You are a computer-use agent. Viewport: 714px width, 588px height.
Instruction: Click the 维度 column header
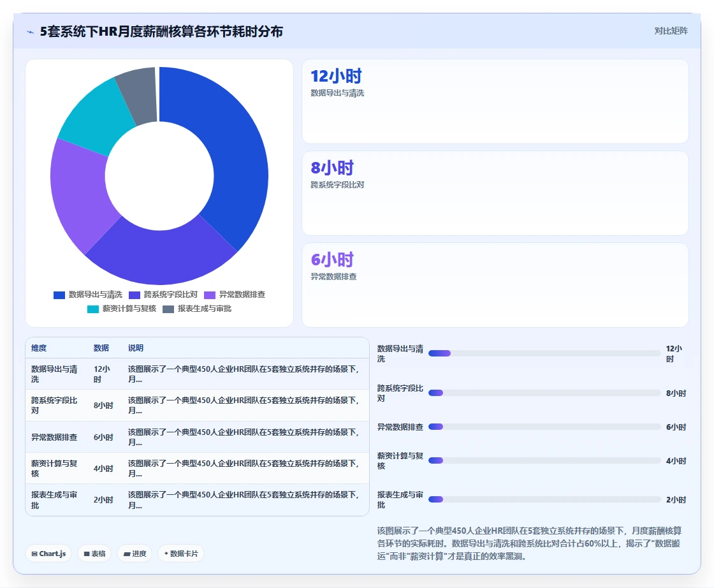click(x=39, y=348)
